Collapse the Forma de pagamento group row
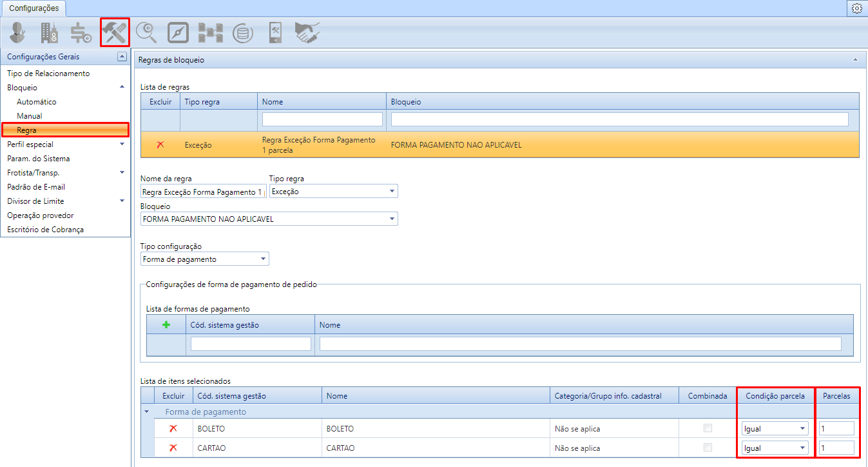Viewport: 868px width, 467px height. tap(146, 412)
